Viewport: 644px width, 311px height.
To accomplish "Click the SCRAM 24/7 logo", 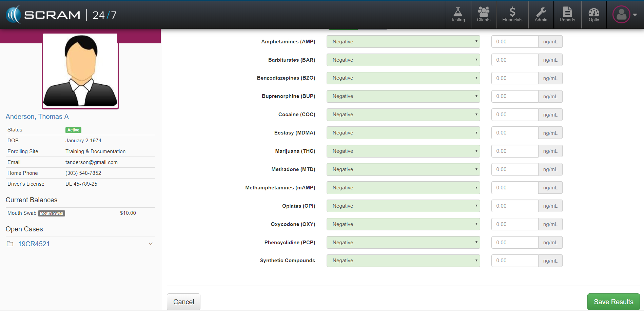I will pos(61,15).
